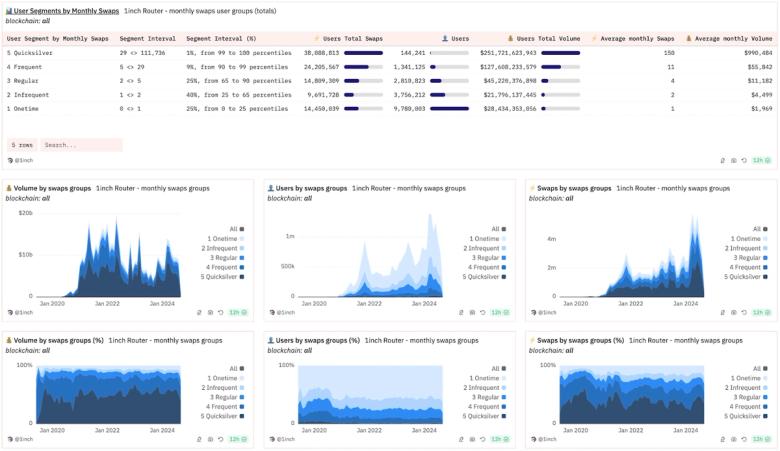Click camera icon under Users by swaps groups chart

pos(472,312)
